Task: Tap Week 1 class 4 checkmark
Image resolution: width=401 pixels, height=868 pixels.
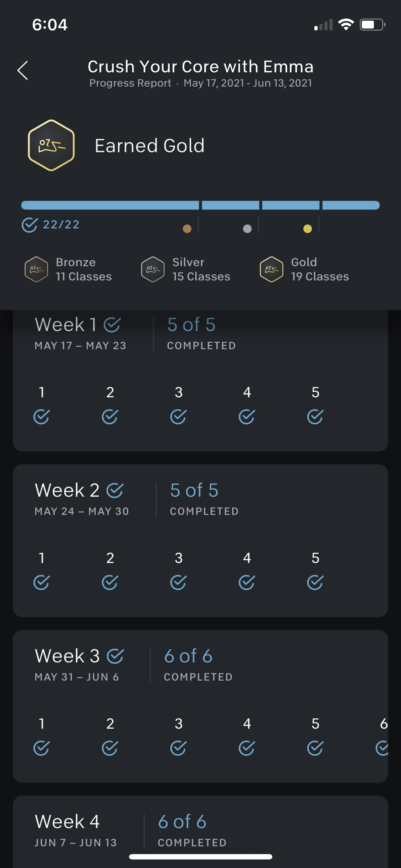Action: (x=247, y=417)
